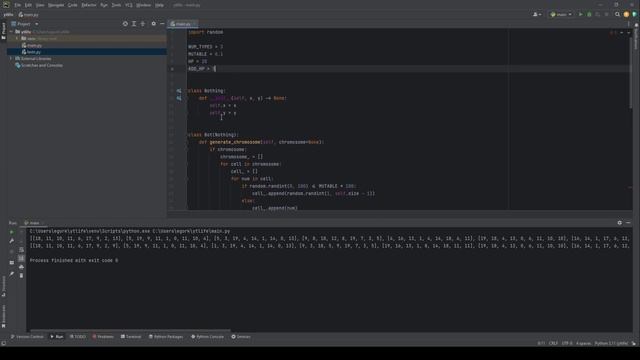Viewport: 640px width, 360px height.
Task: Open the Navigate menu
Action: 56,5
